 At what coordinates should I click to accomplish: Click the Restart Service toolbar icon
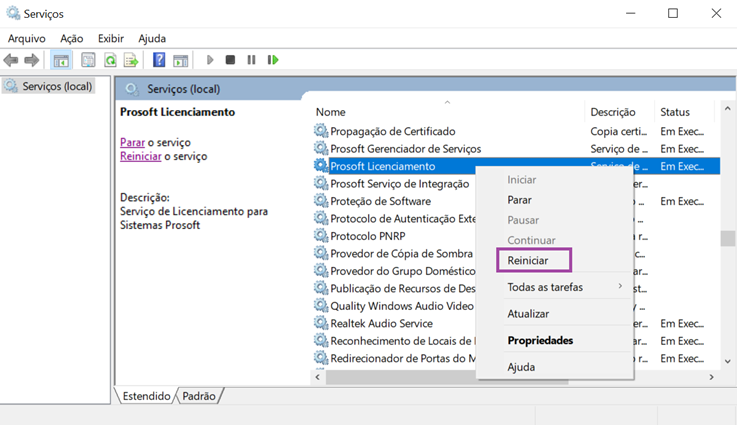click(273, 60)
